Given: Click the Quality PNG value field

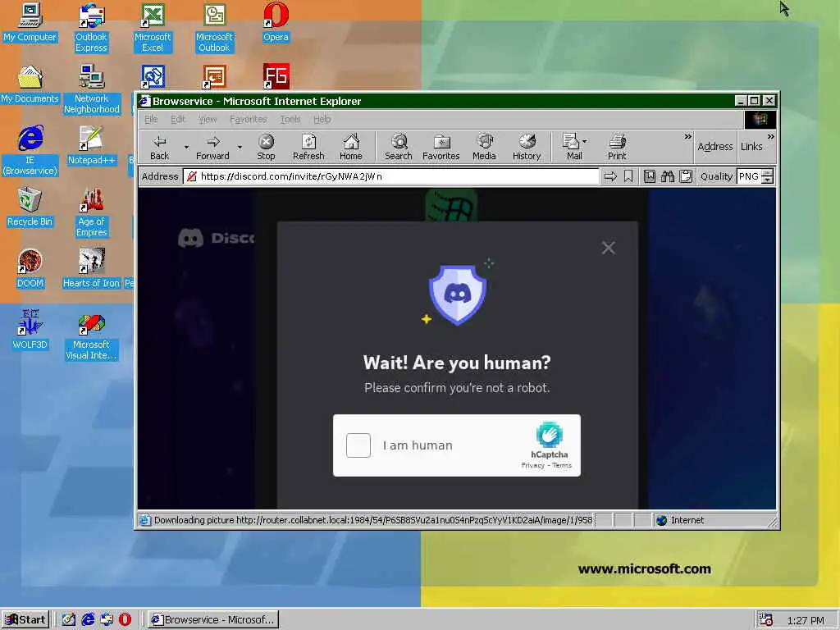Looking at the screenshot, I should (749, 176).
